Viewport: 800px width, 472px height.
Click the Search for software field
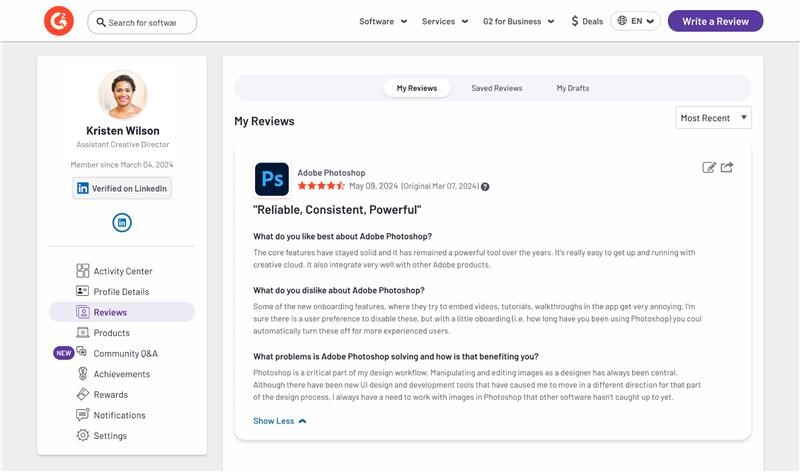pos(142,22)
